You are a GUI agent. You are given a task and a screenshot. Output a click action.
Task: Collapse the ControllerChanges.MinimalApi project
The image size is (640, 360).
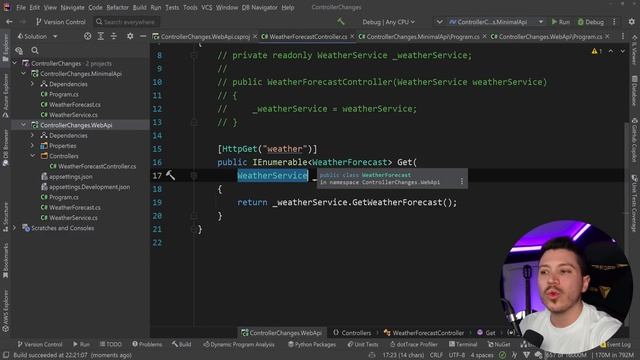[24, 73]
